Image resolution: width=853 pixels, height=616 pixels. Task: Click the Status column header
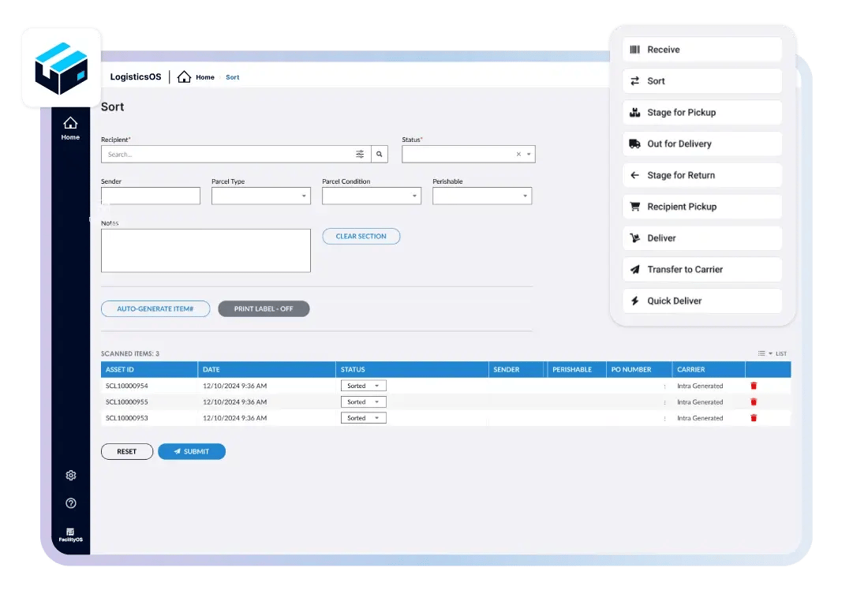pyautogui.click(x=412, y=370)
